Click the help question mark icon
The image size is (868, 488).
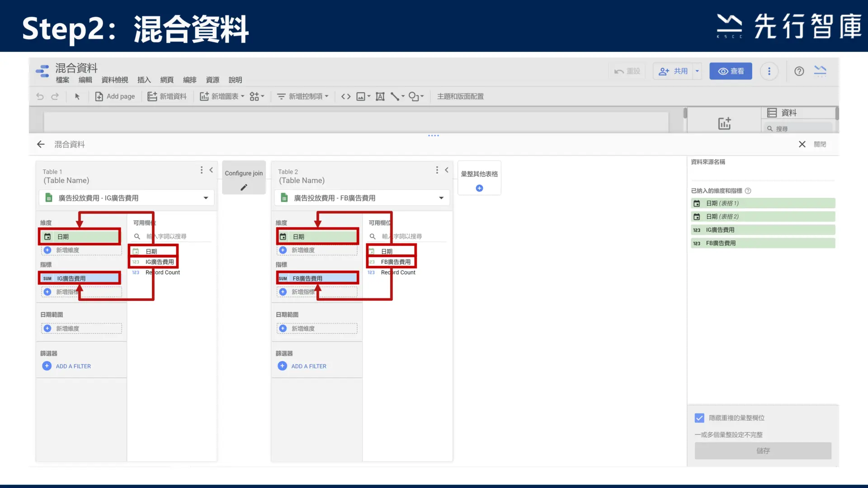tap(799, 71)
